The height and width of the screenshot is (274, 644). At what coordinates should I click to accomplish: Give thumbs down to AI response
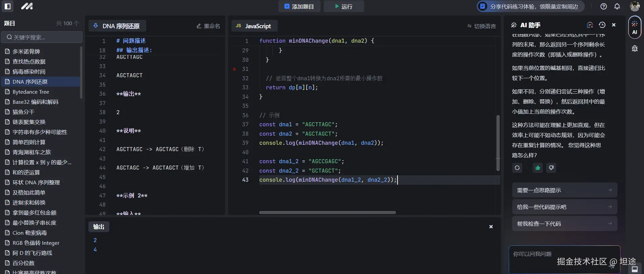coord(551,168)
